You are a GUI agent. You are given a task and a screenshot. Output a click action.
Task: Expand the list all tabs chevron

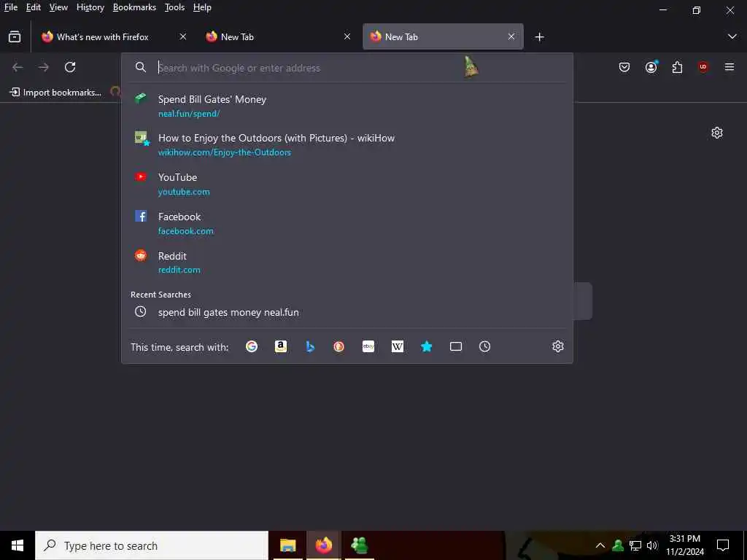click(732, 36)
